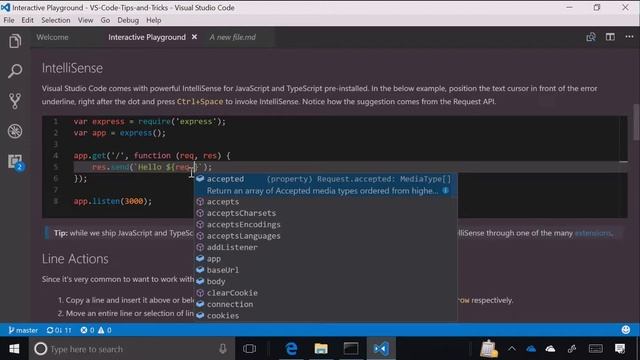The height and width of the screenshot is (360, 640).
Task: Click the editor vertical scrollbar
Action: tap(636, 122)
